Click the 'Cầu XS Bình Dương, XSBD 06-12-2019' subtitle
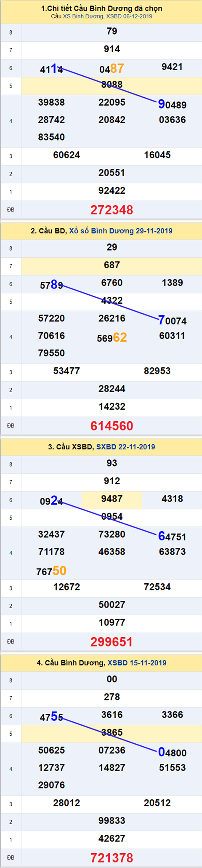Viewport: 202px width, 868px height. pyautogui.click(x=101, y=16)
